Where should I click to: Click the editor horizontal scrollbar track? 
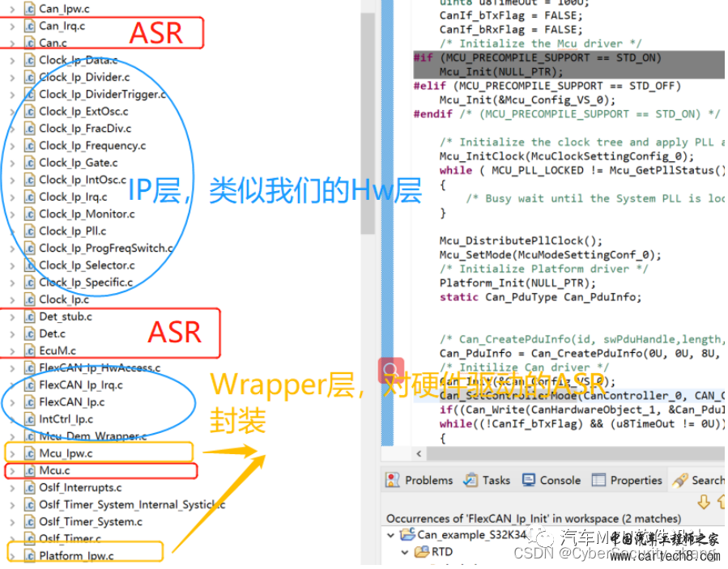(576, 453)
